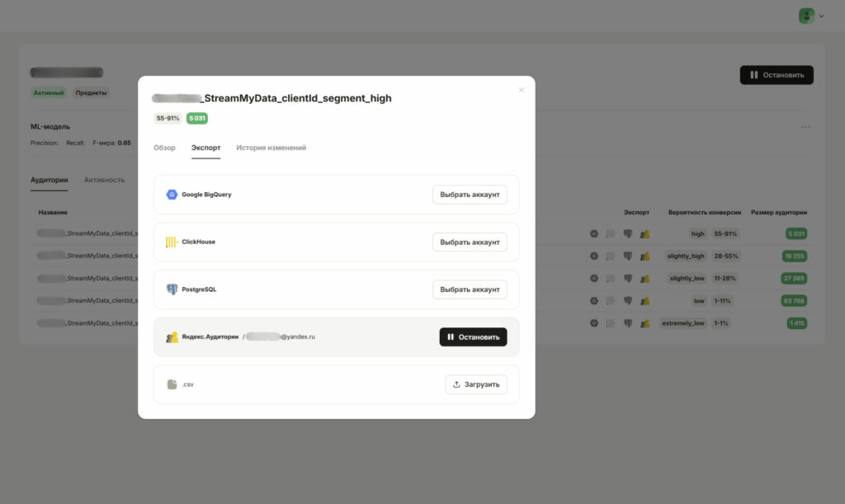Click the .csv file icon

point(172,384)
